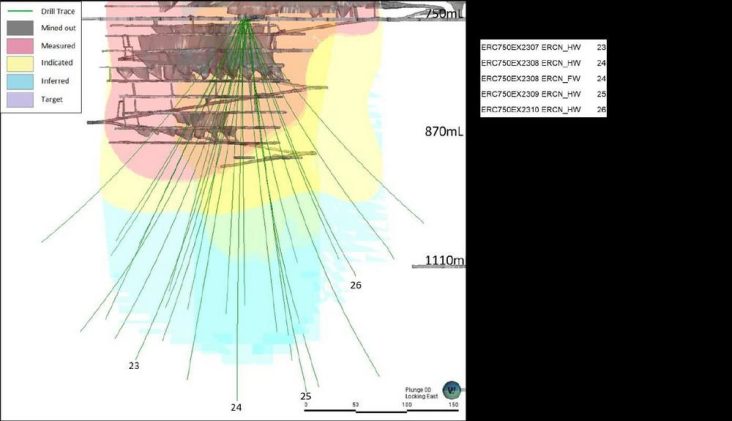Select the grey Mined out legend swatch

point(20,28)
